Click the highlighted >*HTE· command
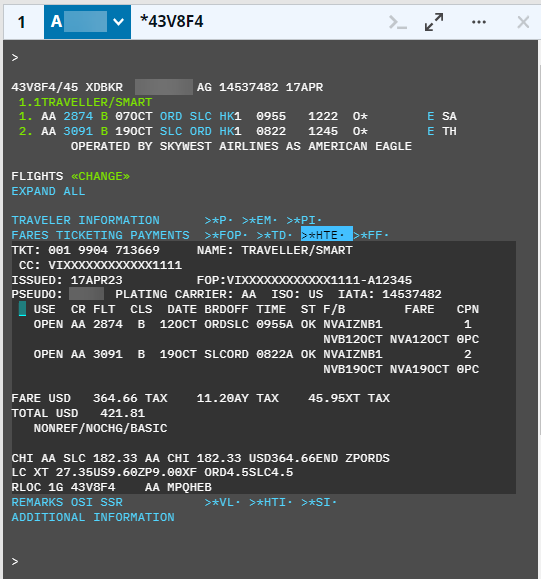Viewport: 541px width, 579px height. (x=326, y=234)
